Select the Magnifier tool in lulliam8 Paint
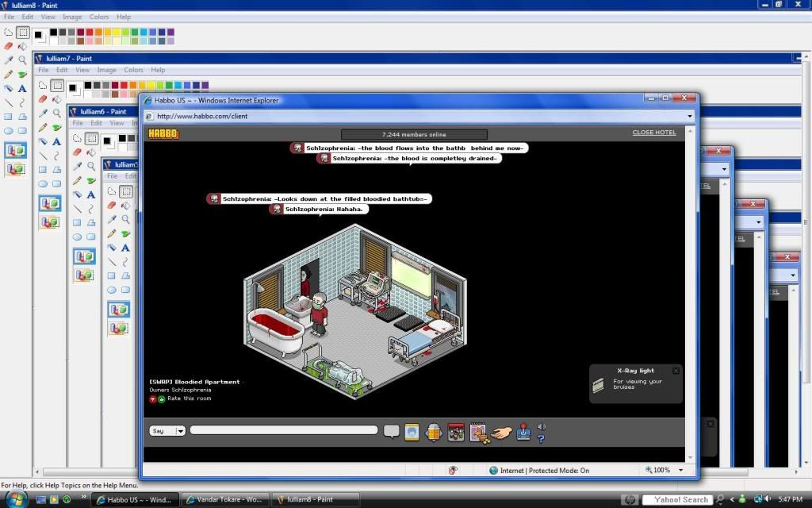Image resolution: width=812 pixels, height=508 pixels. (x=22, y=60)
